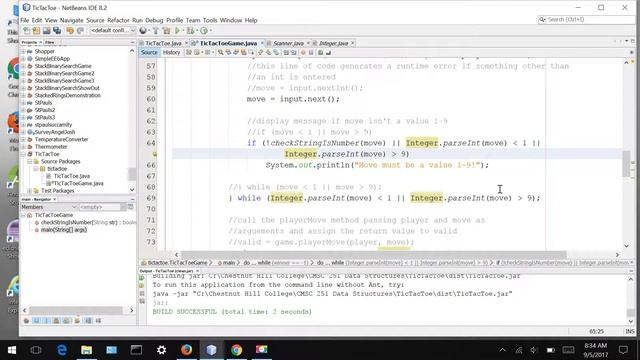
Task: Select main(String[] args) in Navigator
Action: 64,230
